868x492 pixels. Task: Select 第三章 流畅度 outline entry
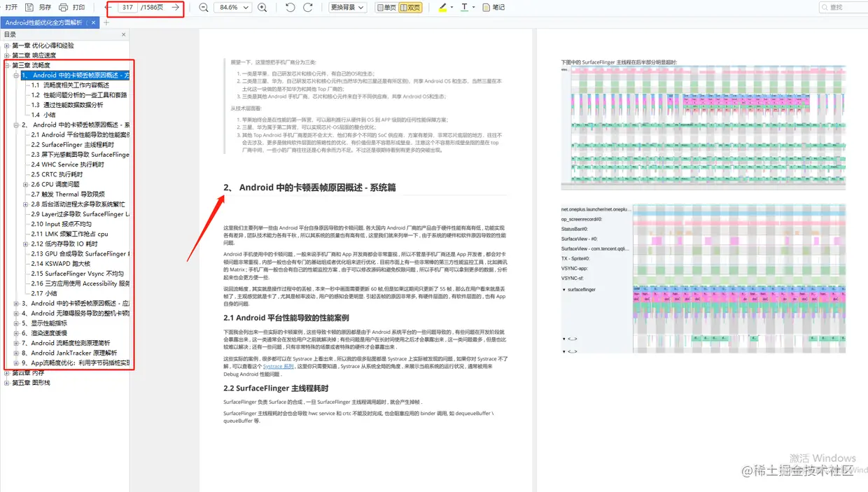(x=31, y=65)
